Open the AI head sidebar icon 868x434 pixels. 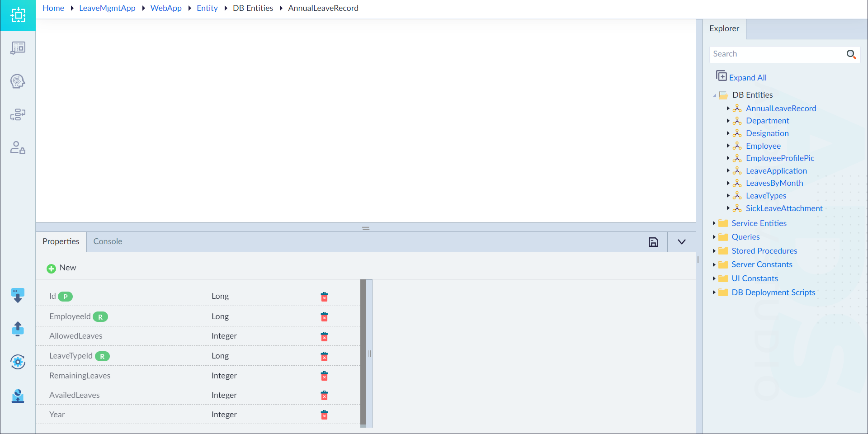pyautogui.click(x=18, y=81)
